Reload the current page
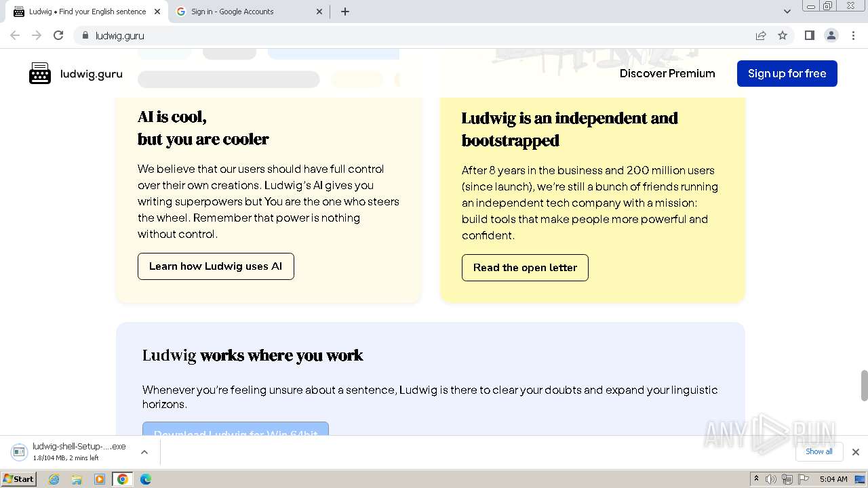Image resolution: width=868 pixels, height=488 pixels. [x=58, y=35]
